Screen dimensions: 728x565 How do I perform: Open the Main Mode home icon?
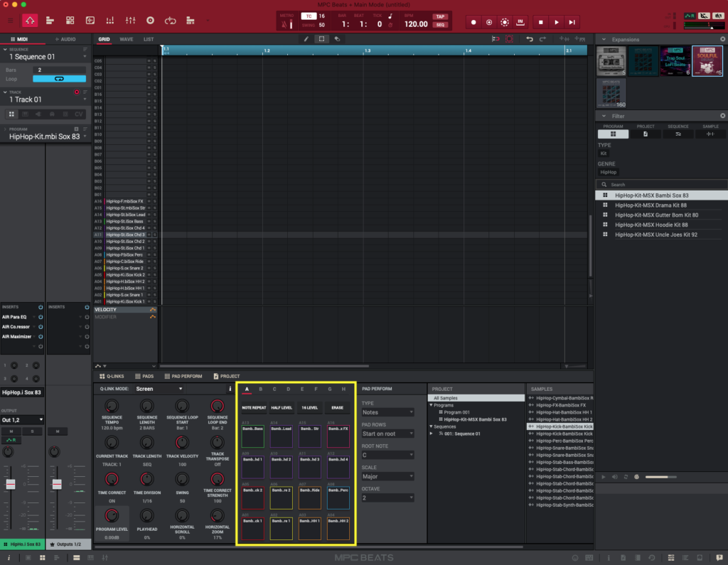coord(30,21)
